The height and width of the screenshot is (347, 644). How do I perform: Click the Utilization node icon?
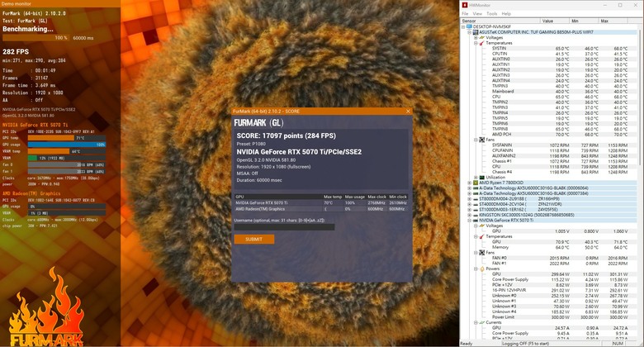[482, 177]
